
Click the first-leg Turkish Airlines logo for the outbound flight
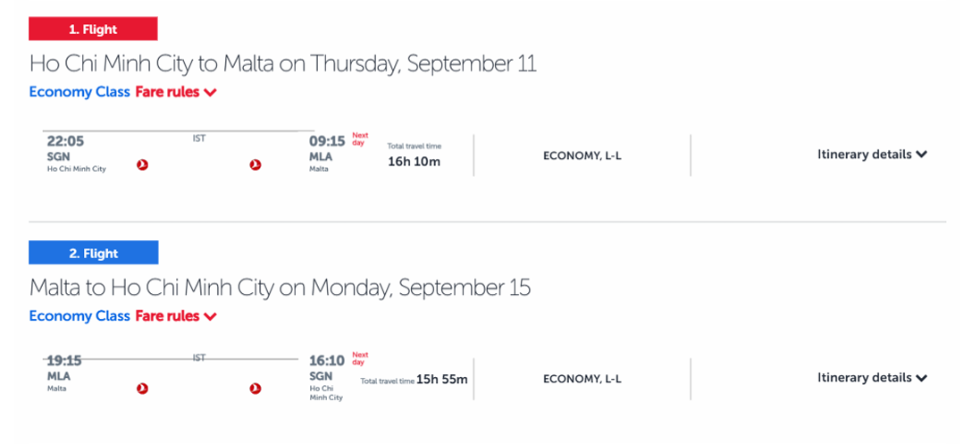pos(143,164)
